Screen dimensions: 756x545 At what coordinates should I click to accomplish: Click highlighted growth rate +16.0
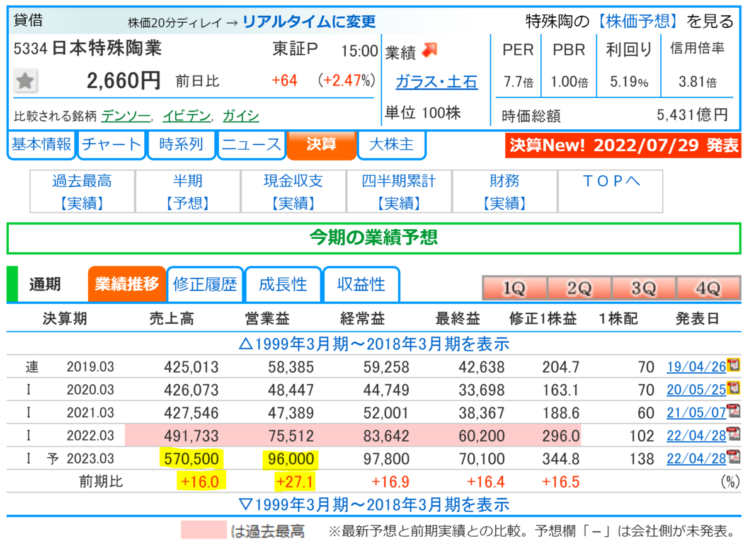[198, 482]
